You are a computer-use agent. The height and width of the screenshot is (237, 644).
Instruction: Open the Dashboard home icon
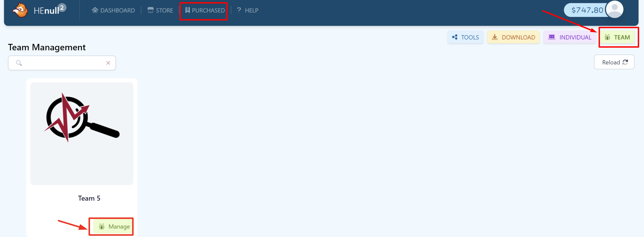coord(95,10)
